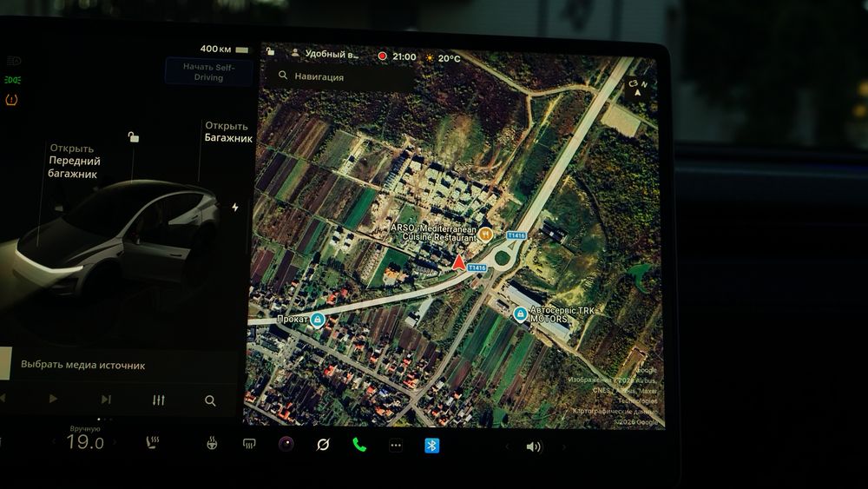Tap the 19.0 temperature setting
The height and width of the screenshot is (489, 868).
[x=85, y=442]
